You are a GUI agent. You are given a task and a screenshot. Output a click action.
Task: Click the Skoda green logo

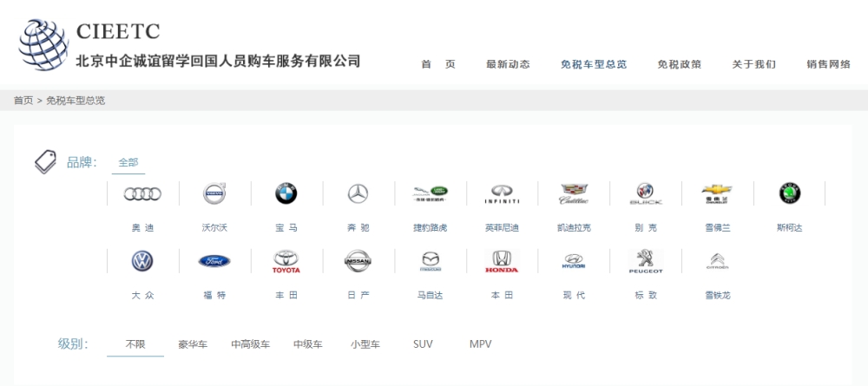tap(790, 193)
